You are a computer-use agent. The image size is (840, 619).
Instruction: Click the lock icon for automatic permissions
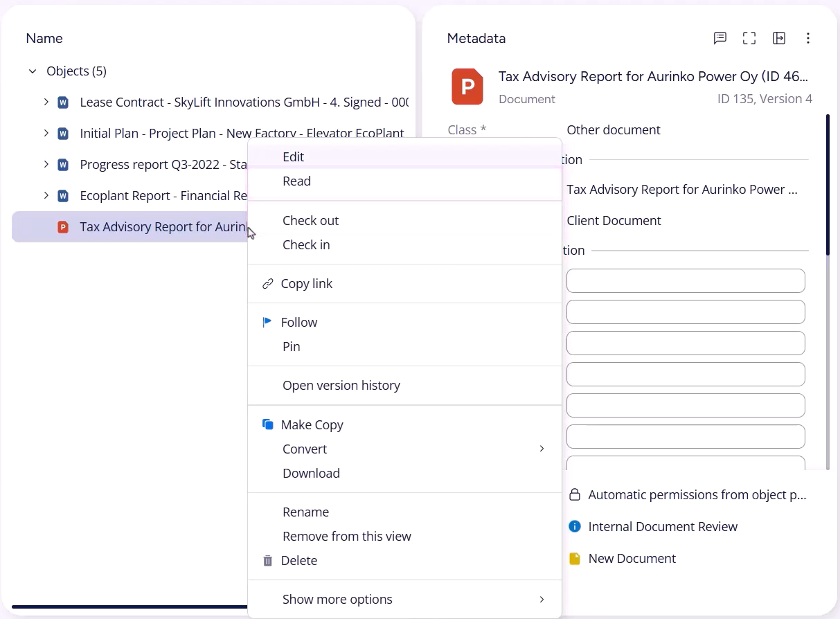(x=574, y=495)
